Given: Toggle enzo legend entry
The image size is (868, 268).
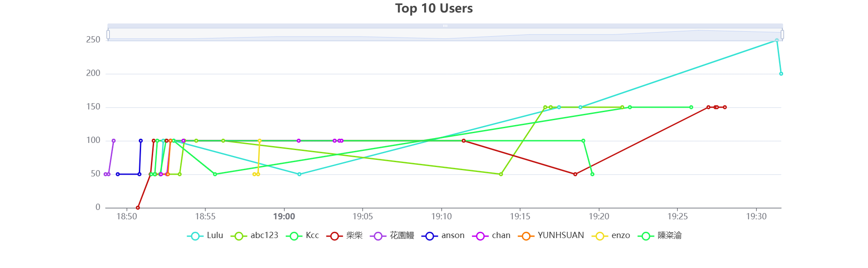Looking at the screenshot, I should (x=611, y=236).
